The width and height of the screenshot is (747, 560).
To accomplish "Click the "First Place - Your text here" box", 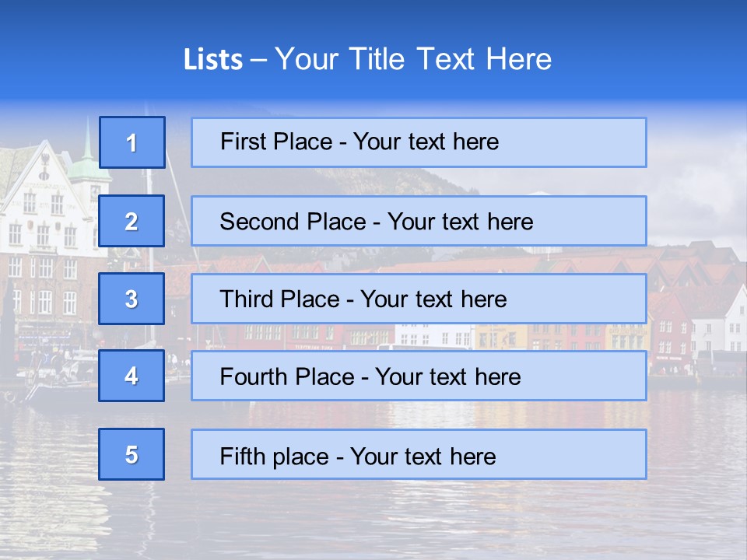I will (x=419, y=142).
